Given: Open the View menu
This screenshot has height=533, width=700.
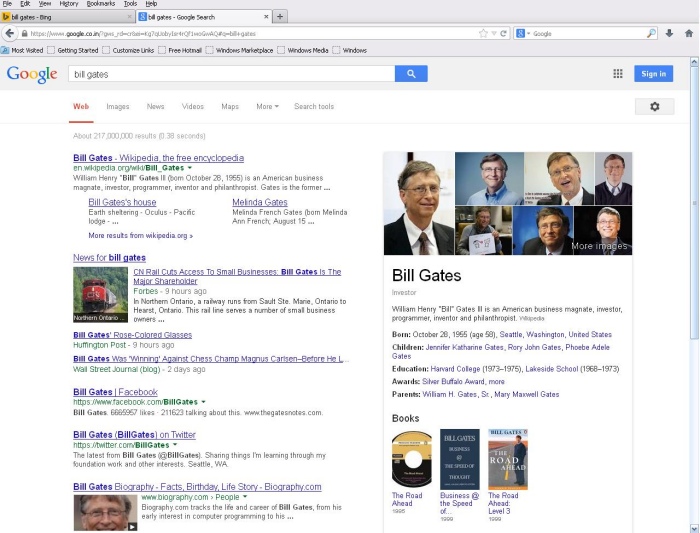Looking at the screenshot, I should pos(44,4).
